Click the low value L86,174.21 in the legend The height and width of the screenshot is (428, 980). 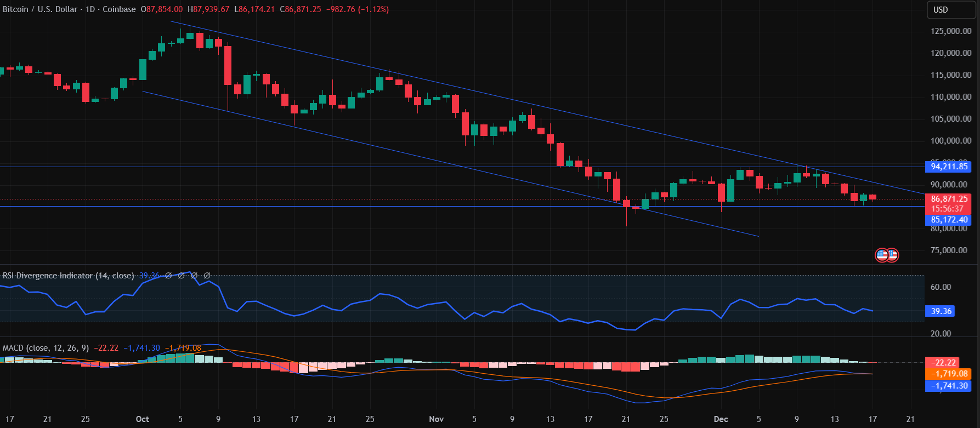coord(254,9)
